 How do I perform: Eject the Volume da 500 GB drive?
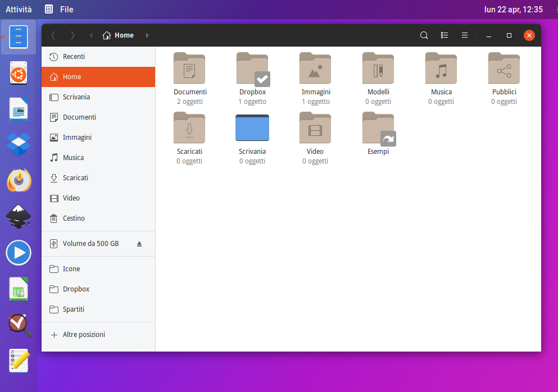139,244
